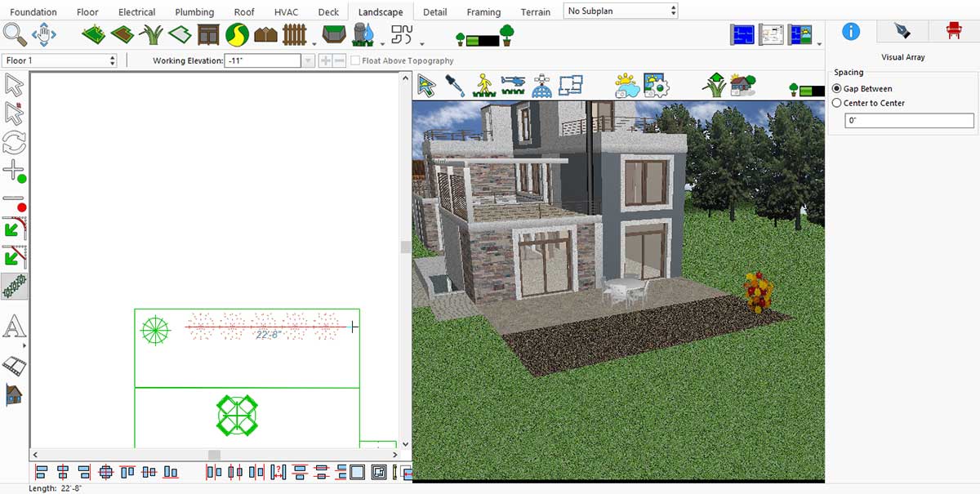This screenshot has height=494, width=980.
Task: Open the 3D lighting weather settings
Action: pyautogui.click(x=626, y=86)
